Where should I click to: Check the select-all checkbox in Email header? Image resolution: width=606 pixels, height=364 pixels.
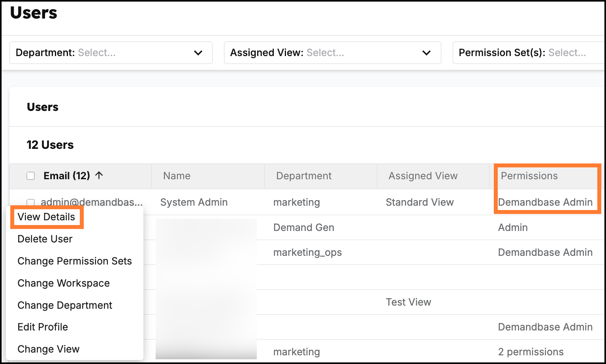(x=30, y=176)
